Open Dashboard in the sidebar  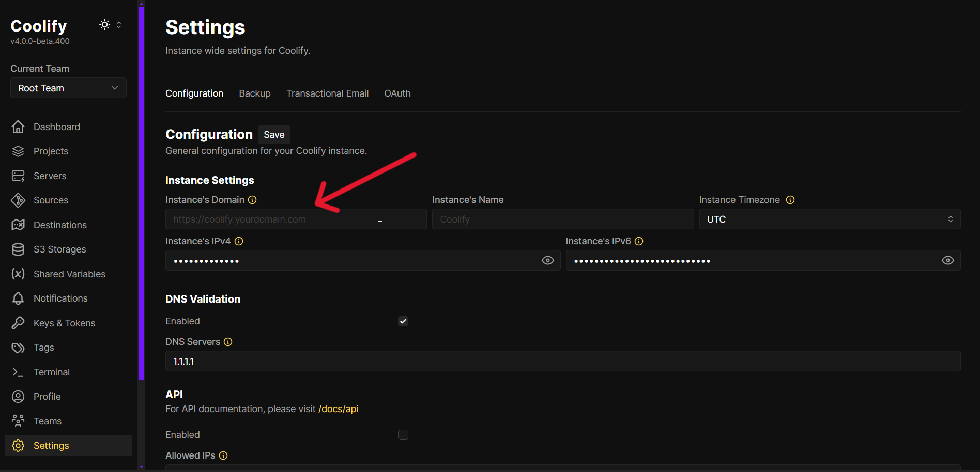pos(68,127)
